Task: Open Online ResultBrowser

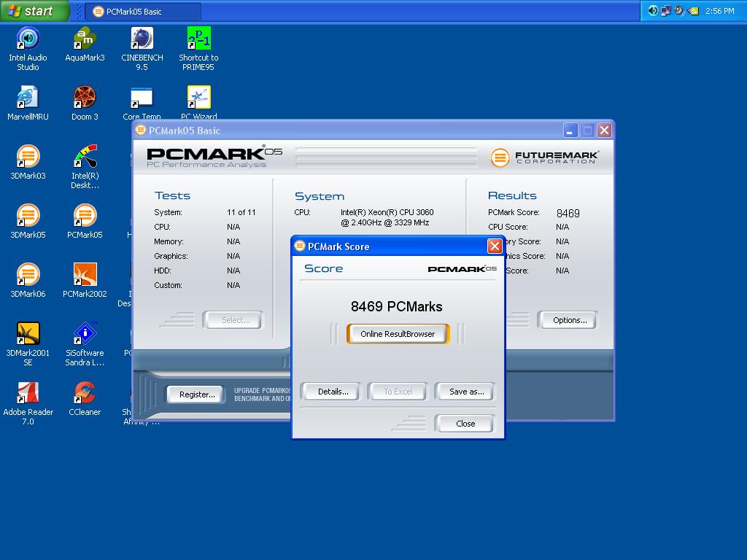Action: [398, 334]
